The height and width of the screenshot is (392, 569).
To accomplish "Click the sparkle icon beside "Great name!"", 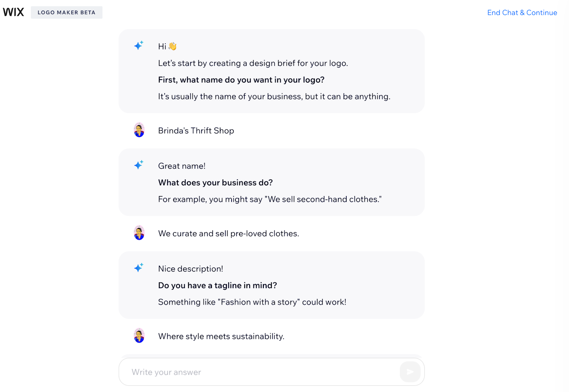I will pyautogui.click(x=139, y=165).
